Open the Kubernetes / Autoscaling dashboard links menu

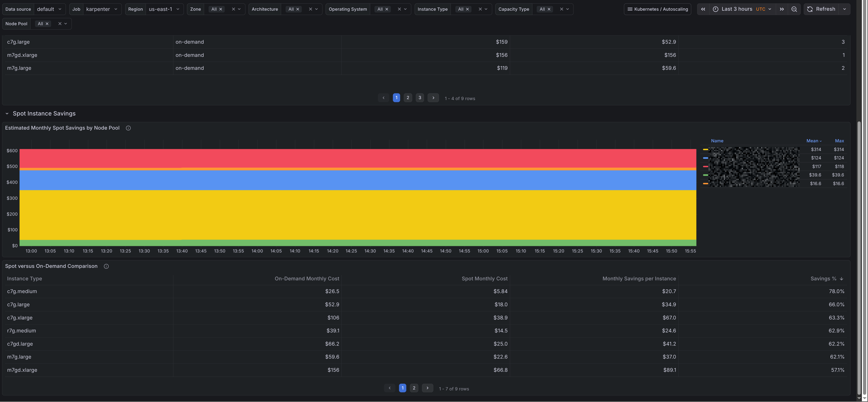657,9
